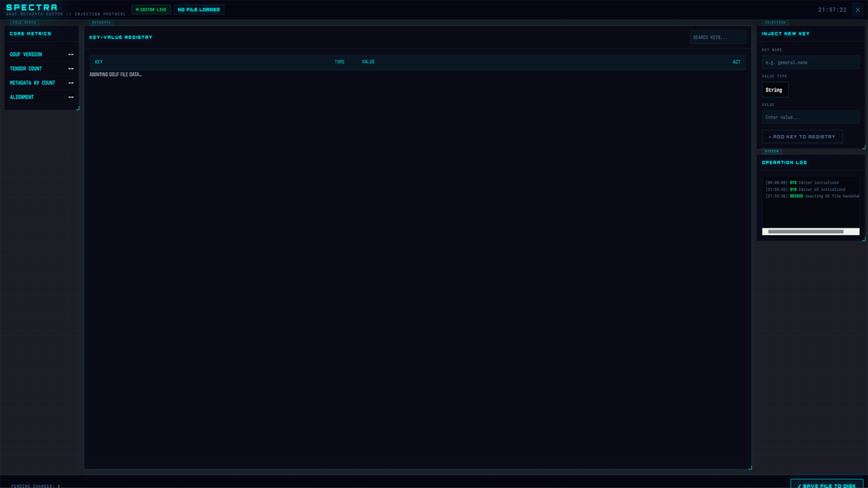This screenshot has height=488, width=868.
Task: Click the Awaiting GGUF File Data message
Action: coord(116,75)
